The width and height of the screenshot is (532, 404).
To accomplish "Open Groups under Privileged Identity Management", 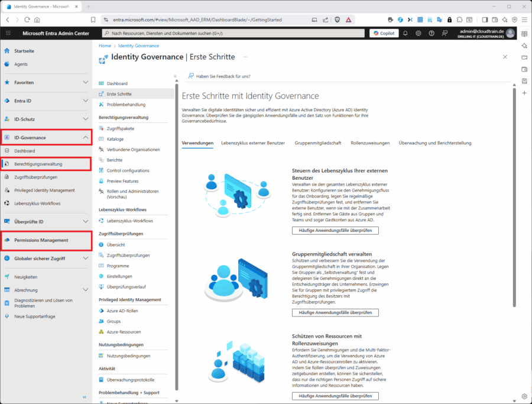I will 113,322.
